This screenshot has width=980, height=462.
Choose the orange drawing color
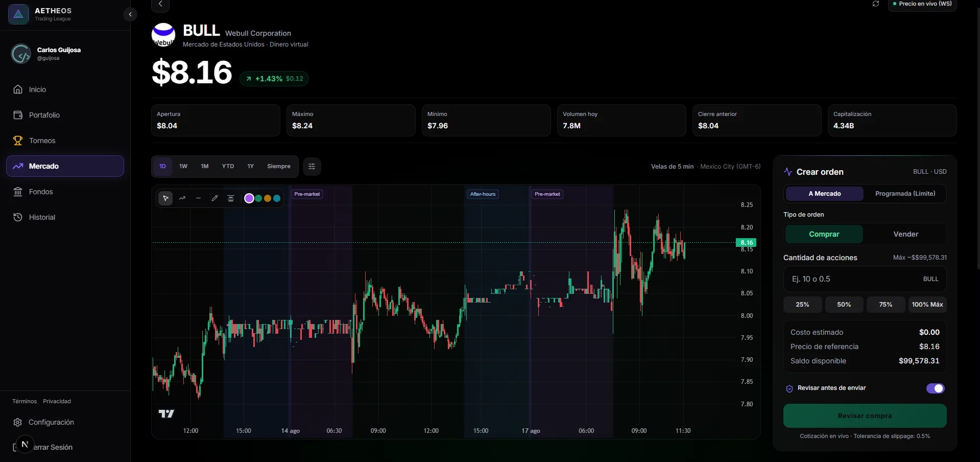click(x=268, y=198)
